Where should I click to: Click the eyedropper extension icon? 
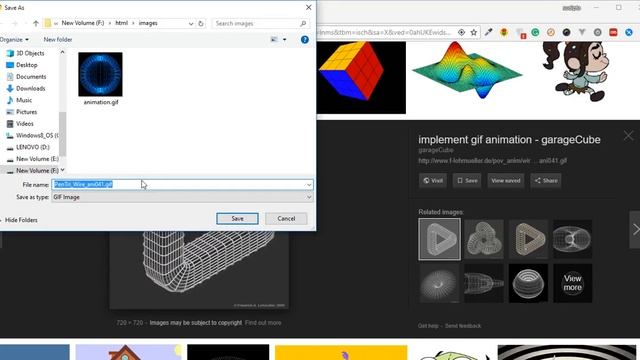(x=488, y=32)
